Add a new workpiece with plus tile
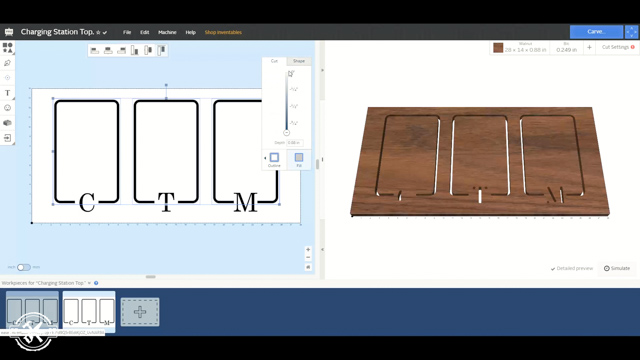This screenshot has width=640, height=360. (140, 312)
